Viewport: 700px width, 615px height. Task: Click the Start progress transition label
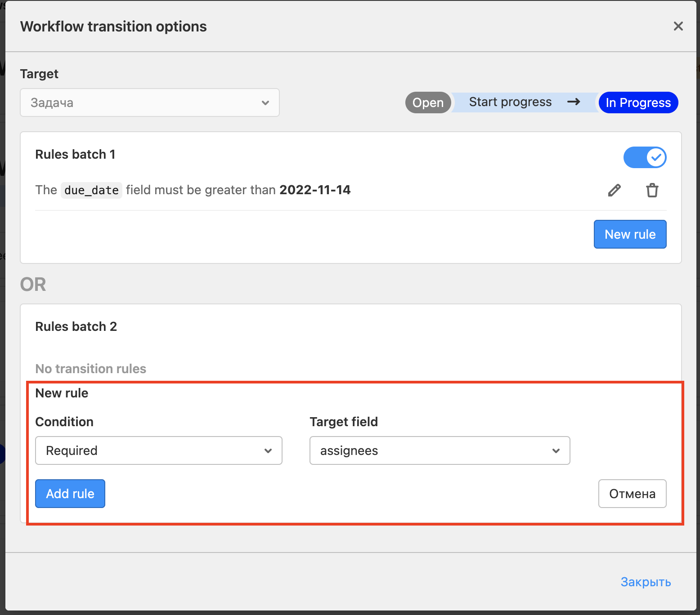510,102
